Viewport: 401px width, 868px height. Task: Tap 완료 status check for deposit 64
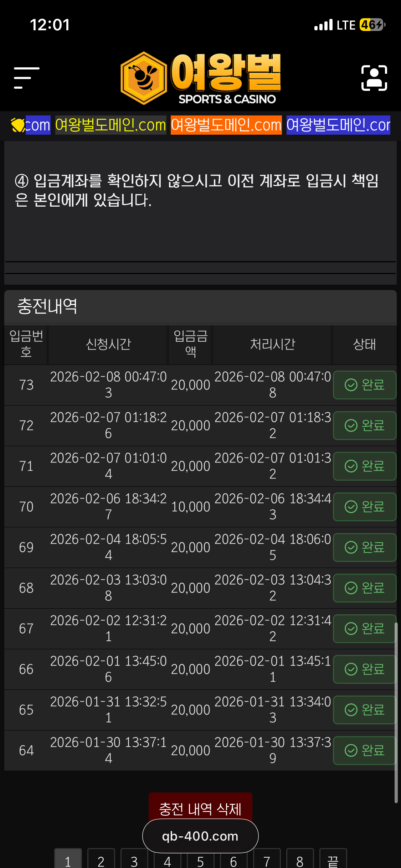coord(364,750)
